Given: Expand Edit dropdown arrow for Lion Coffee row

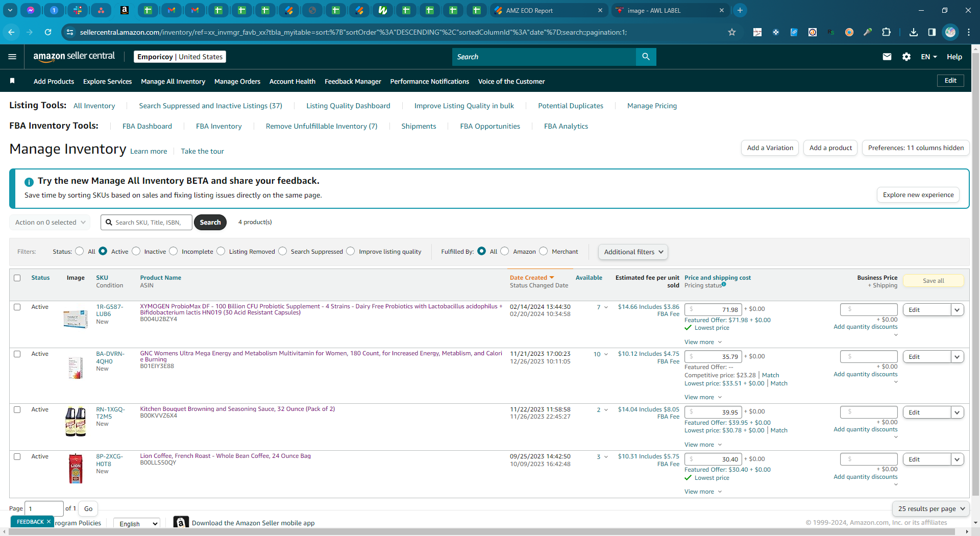Looking at the screenshot, I should coord(958,459).
